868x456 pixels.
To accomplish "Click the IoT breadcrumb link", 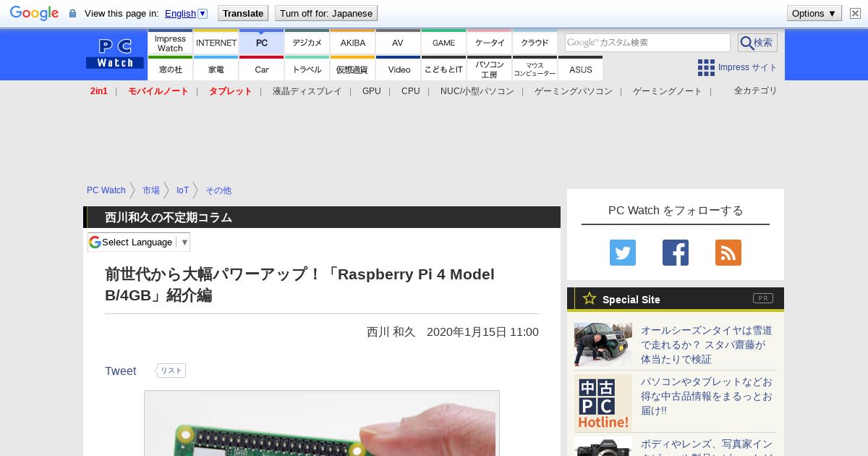I will click(x=183, y=190).
